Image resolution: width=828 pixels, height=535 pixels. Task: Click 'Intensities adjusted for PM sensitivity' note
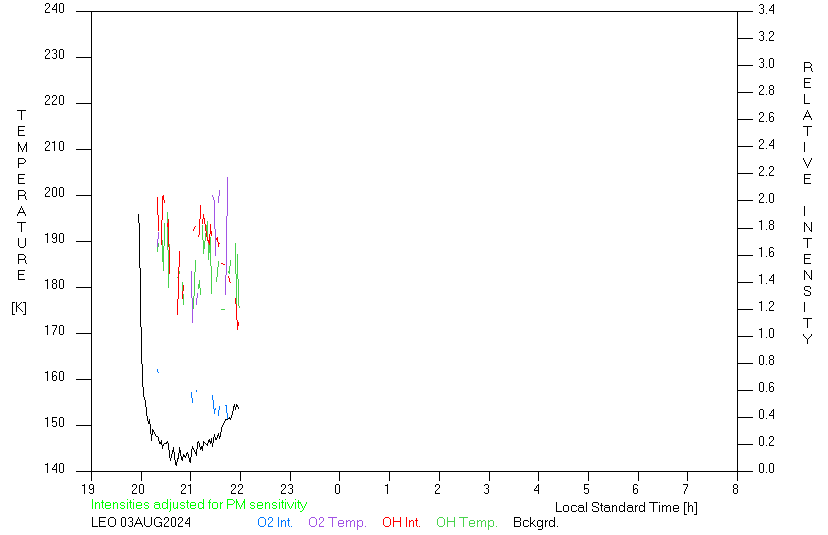(199, 504)
